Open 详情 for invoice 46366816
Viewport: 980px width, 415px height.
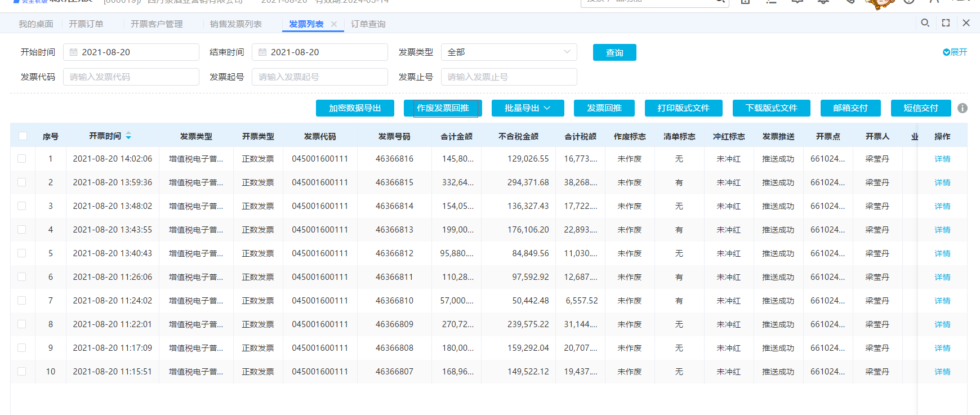[x=942, y=159]
